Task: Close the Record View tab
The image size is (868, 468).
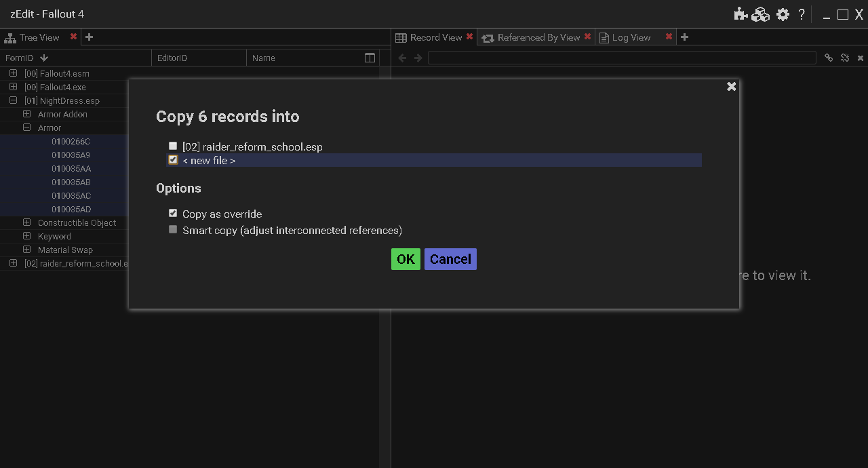Action: 469,37
